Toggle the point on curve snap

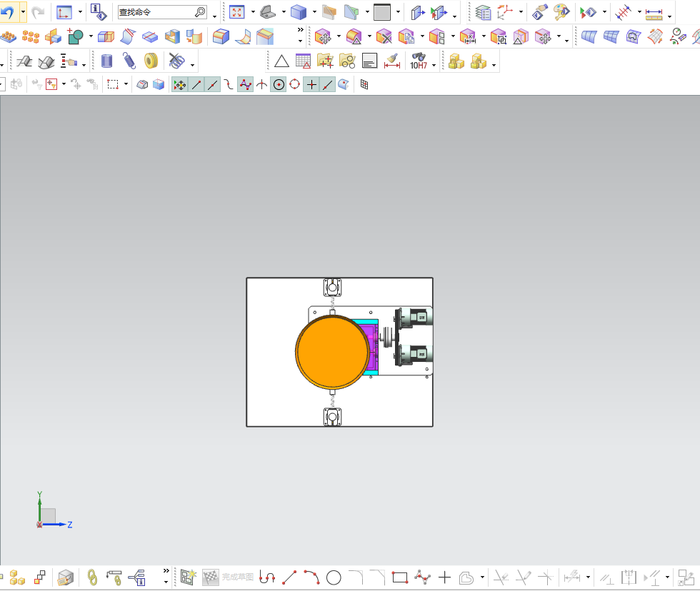(x=328, y=84)
